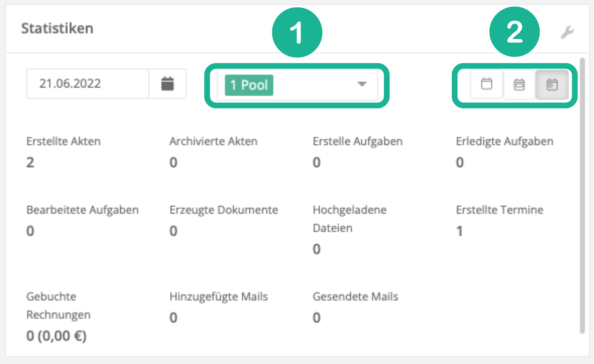Select the middle lined-calendar period button
The height and width of the screenshot is (364, 594).
[x=519, y=84]
